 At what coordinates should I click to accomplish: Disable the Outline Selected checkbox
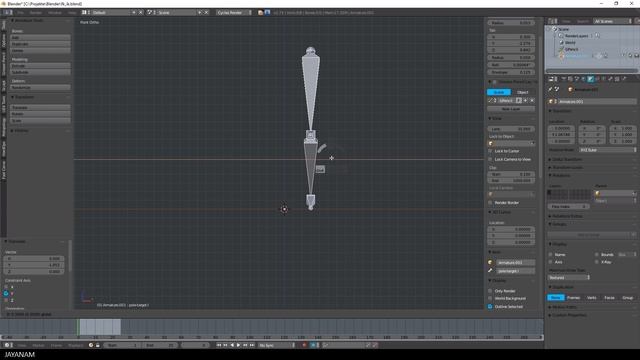[x=490, y=307]
